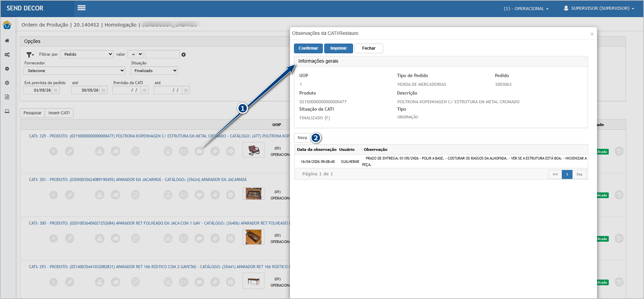Go to Home via the sidebar house icon

[x=7, y=41]
